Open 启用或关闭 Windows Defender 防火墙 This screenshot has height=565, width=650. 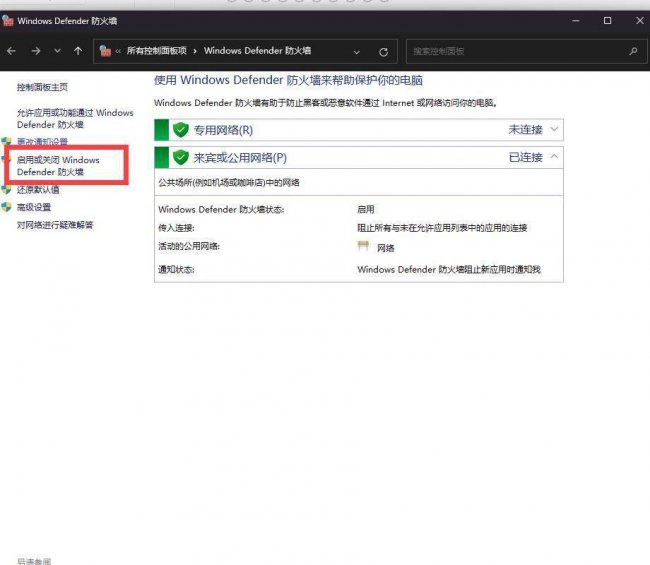pyautogui.click(x=58, y=166)
